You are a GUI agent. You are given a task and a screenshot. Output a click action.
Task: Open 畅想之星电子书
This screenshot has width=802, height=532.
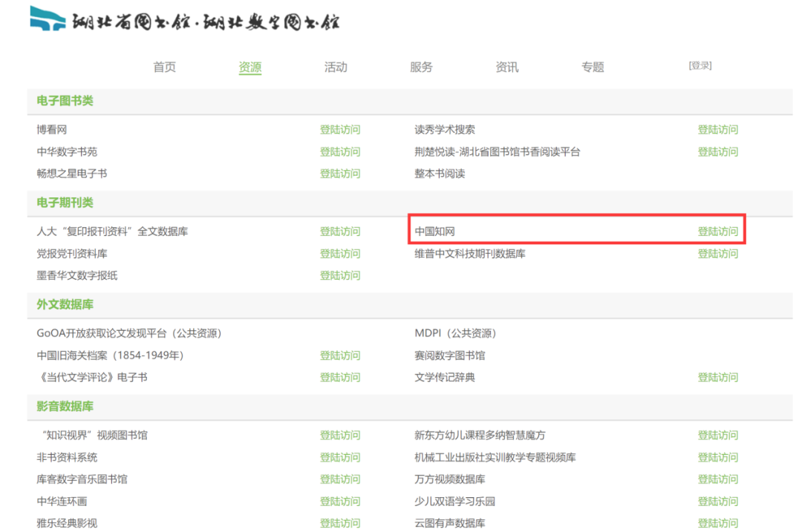click(x=72, y=174)
